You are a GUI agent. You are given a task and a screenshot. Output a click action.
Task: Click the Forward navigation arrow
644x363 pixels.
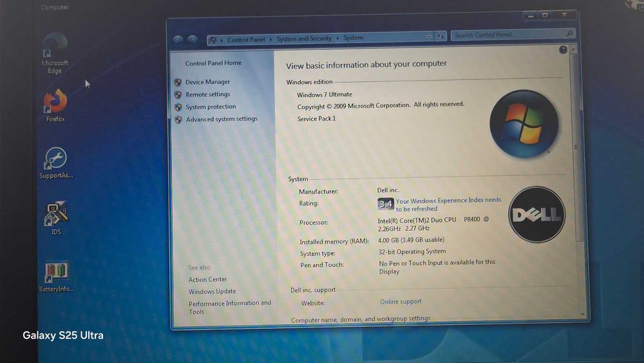[x=192, y=40]
